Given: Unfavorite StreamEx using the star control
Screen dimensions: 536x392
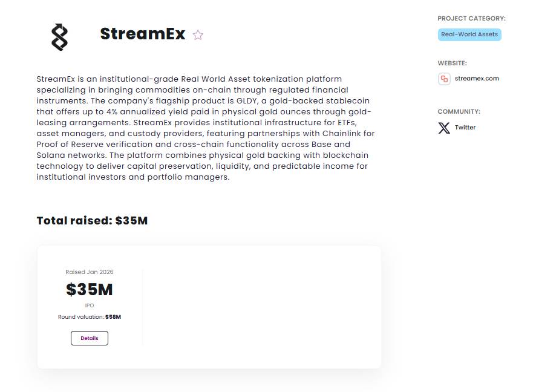Looking at the screenshot, I should [198, 35].
